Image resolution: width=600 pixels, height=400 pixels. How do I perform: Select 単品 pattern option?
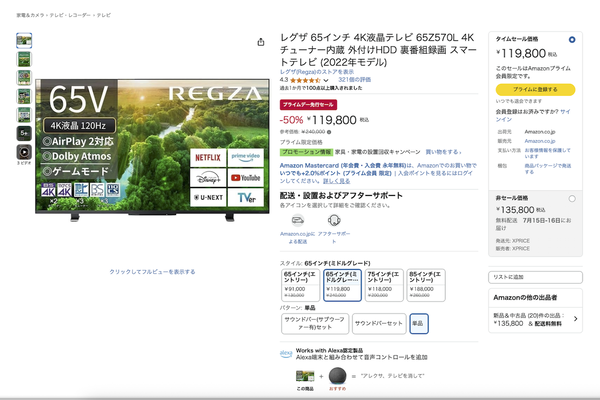coord(419,323)
